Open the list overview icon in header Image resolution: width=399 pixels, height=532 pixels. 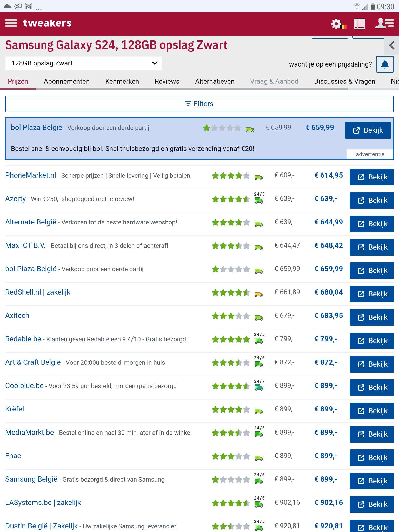click(x=360, y=24)
